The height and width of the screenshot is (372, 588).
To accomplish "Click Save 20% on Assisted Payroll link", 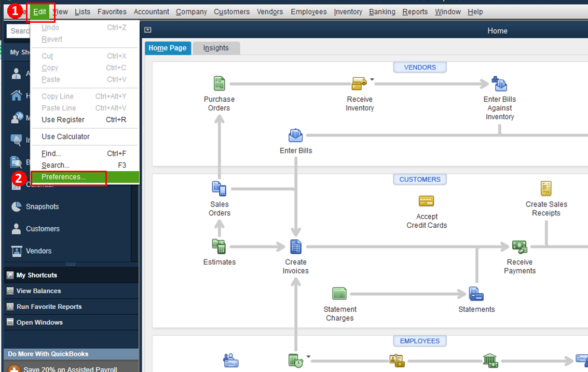I will pyautogui.click(x=70, y=369).
